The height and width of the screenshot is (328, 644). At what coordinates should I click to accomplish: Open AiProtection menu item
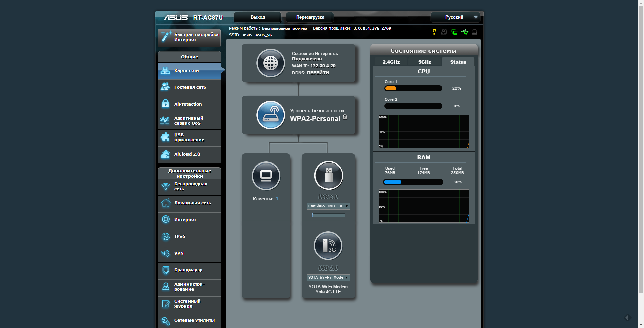(190, 104)
